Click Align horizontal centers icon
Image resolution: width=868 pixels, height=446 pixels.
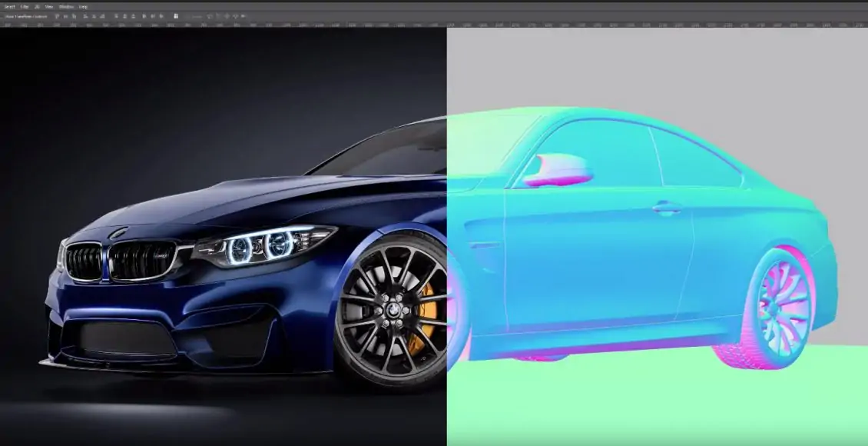94,15
